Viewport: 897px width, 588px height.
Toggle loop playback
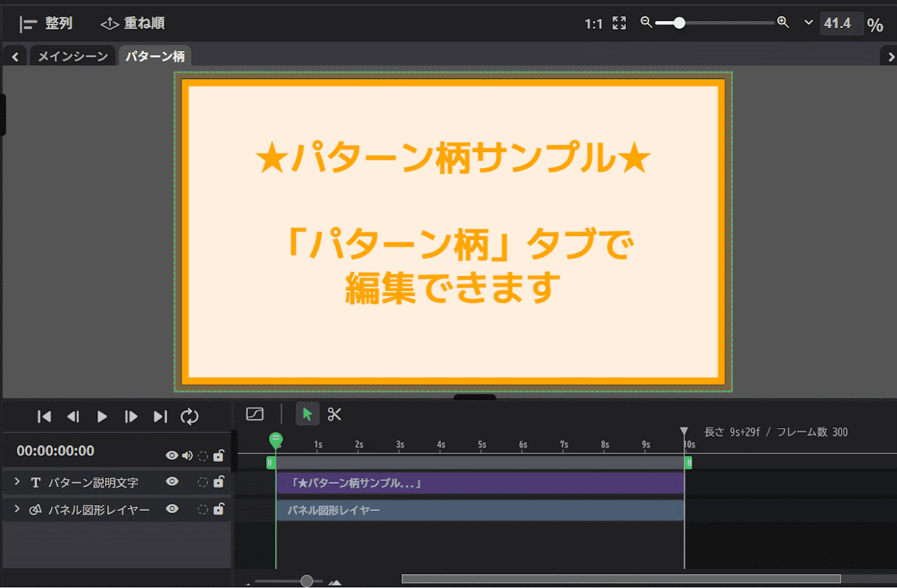(x=189, y=416)
